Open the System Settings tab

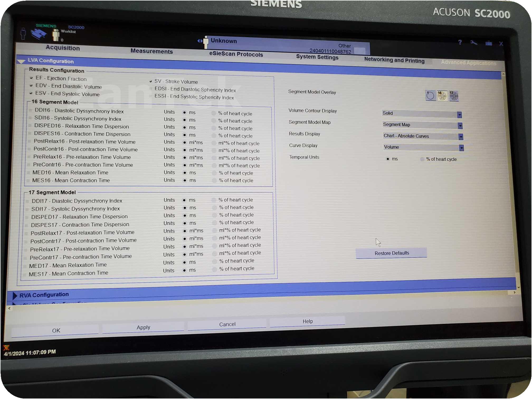pos(317,57)
